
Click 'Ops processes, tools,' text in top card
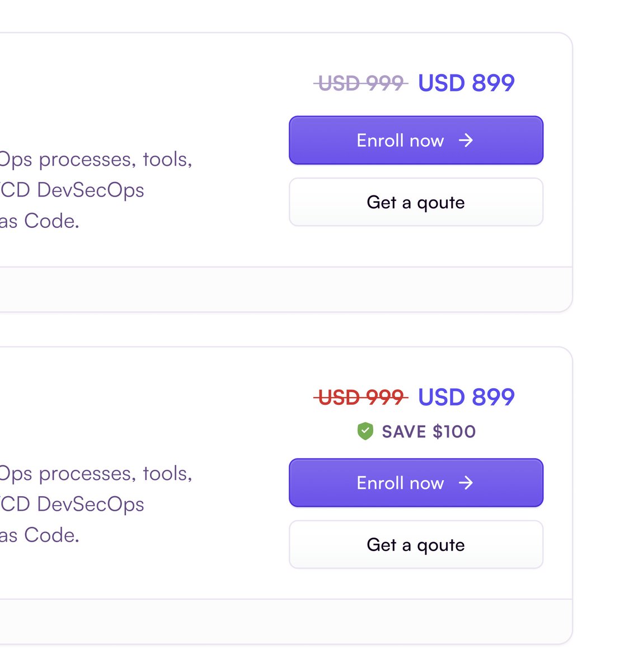(96, 160)
